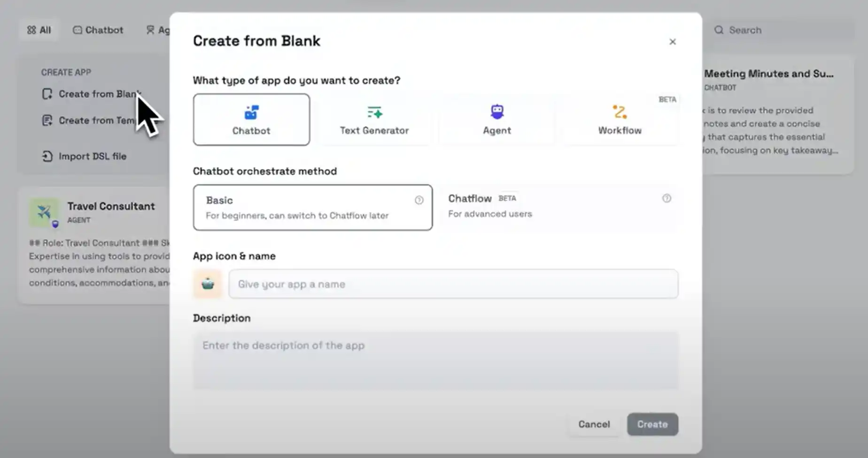Viewport: 868px width, 458px height.
Task: Switch to the All tab
Action: (39, 30)
